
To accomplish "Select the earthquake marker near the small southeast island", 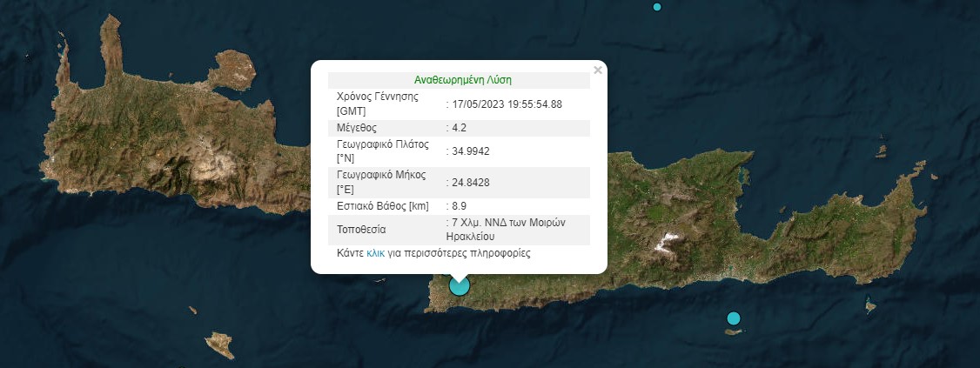I will point(733,318).
